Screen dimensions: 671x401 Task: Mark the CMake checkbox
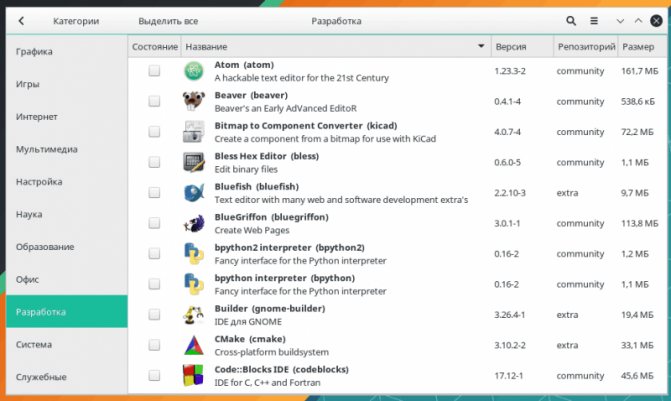pyautogui.click(x=154, y=345)
